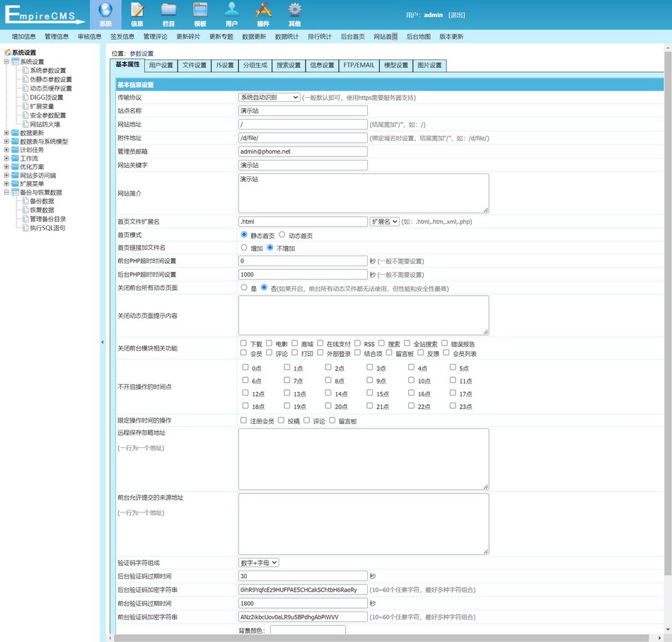The image size is (672, 642).
Task: Click the 后台地图 link
Action: (x=418, y=36)
